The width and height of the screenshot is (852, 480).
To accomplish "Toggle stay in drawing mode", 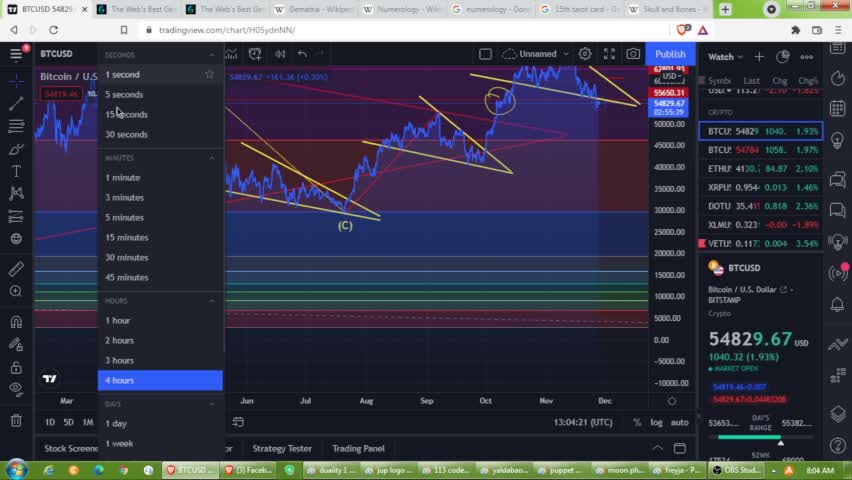I will (16, 345).
